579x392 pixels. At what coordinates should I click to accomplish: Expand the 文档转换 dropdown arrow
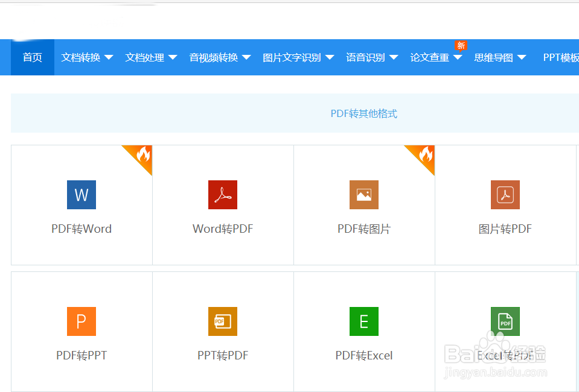tap(109, 57)
